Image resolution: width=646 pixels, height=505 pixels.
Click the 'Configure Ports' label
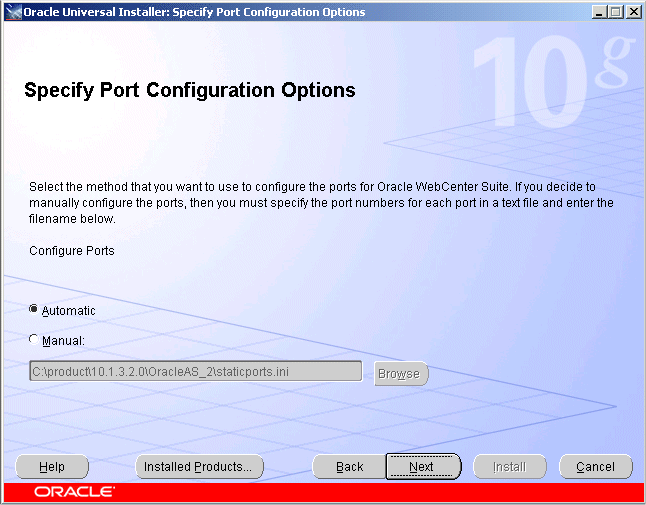(72, 250)
